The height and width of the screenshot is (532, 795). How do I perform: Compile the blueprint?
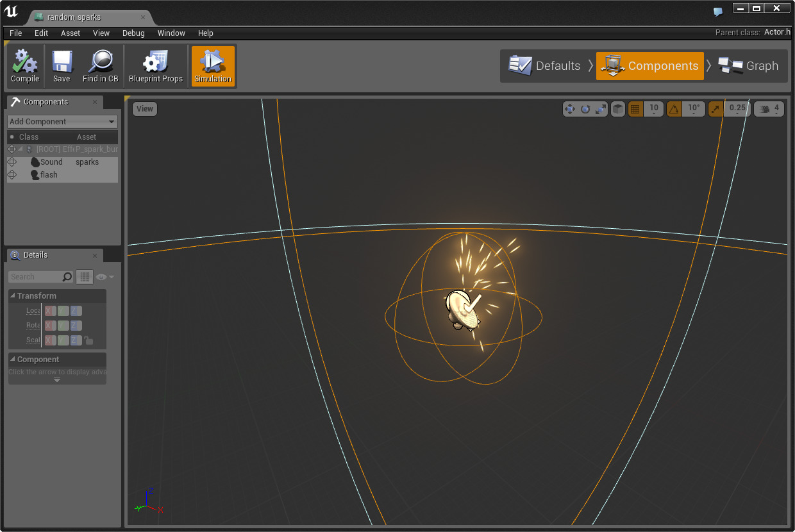click(x=25, y=66)
